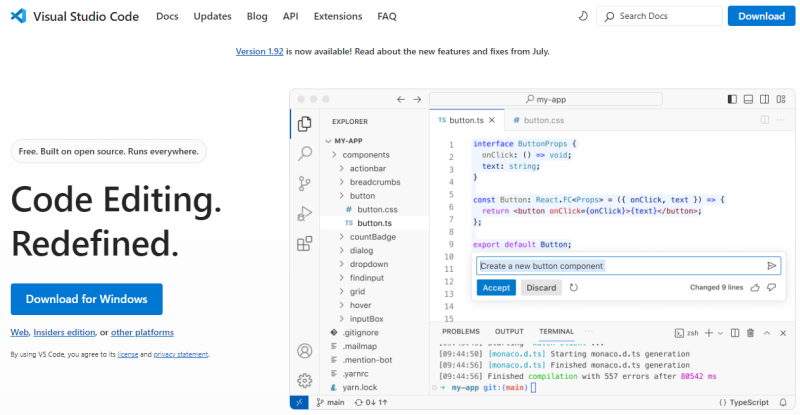Image resolution: width=800 pixels, height=415 pixels.
Task: Open the Blog menu item
Action: click(x=257, y=16)
